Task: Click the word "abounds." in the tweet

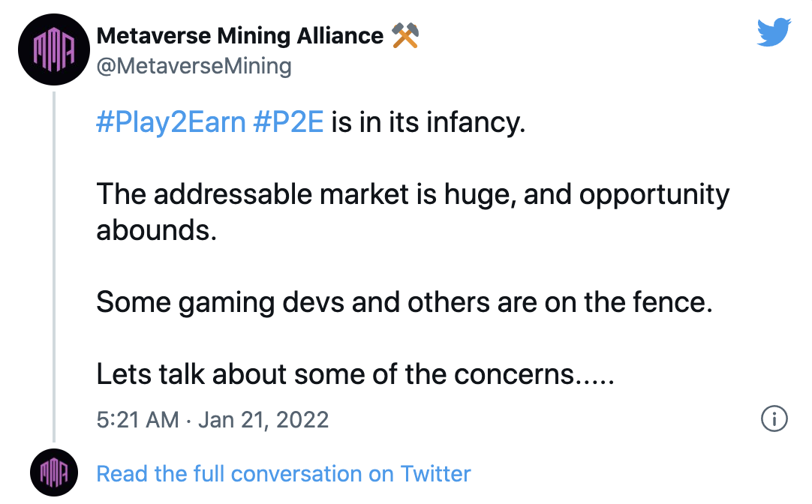Action: pyautogui.click(x=156, y=229)
